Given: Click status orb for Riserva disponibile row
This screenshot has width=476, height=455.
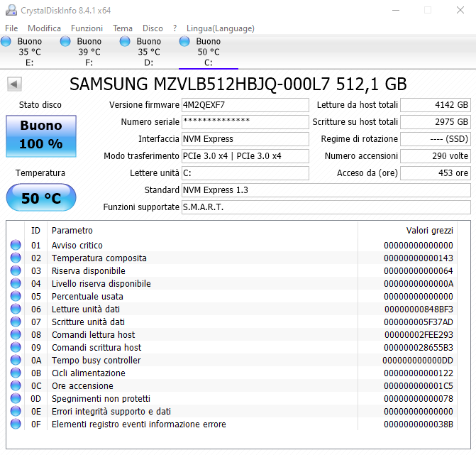Looking at the screenshot, I should tap(16, 270).
